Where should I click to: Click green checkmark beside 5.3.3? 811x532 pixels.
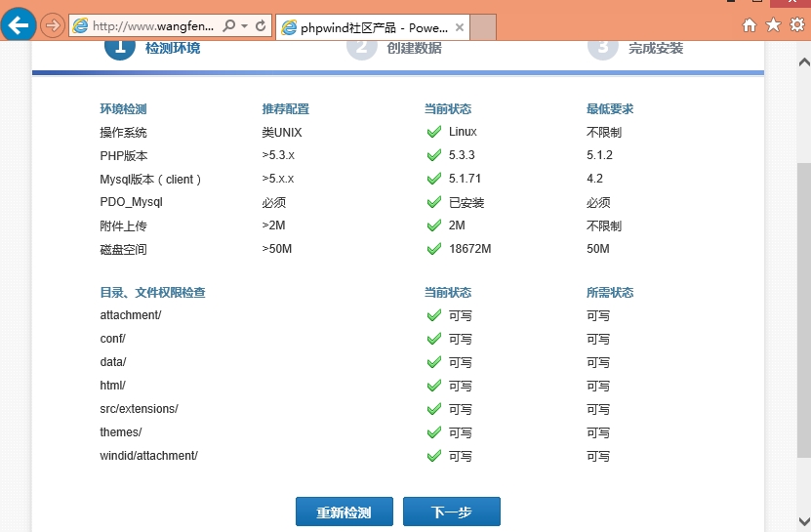coord(434,155)
